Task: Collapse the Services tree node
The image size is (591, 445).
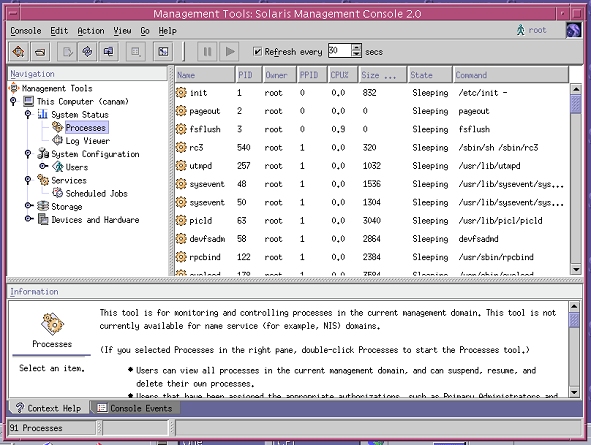Action: coord(28,180)
